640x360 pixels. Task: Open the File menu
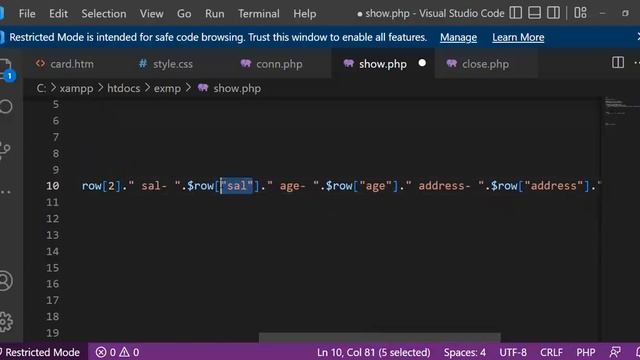coord(27,13)
